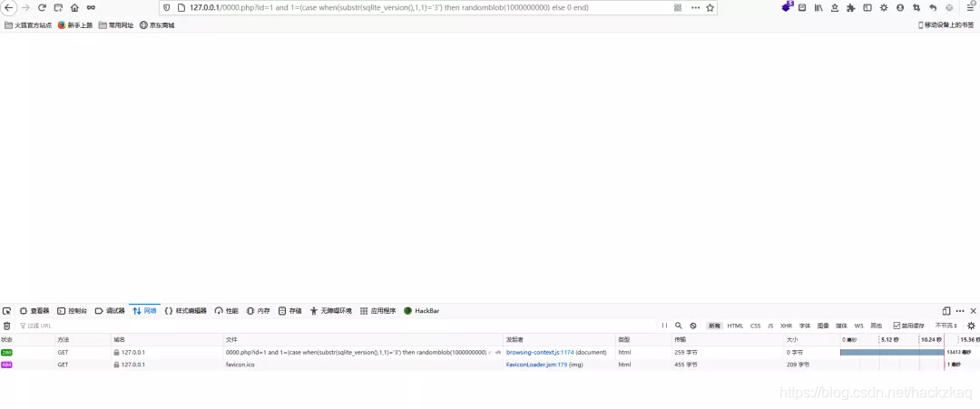Screen dimensions: 980x409
Task: Open the address bar page actions menu
Action: point(695,8)
